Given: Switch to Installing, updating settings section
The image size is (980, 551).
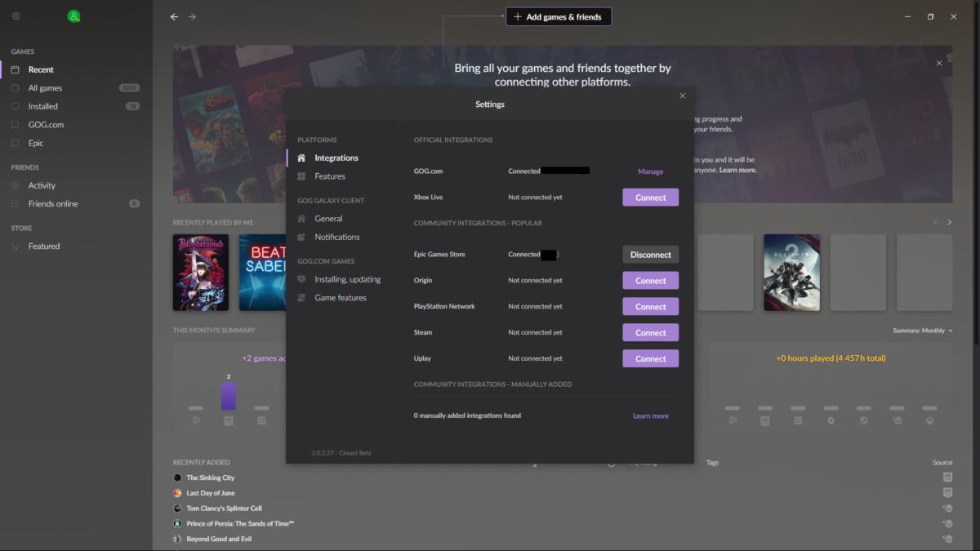Looking at the screenshot, I should point(348,279).
